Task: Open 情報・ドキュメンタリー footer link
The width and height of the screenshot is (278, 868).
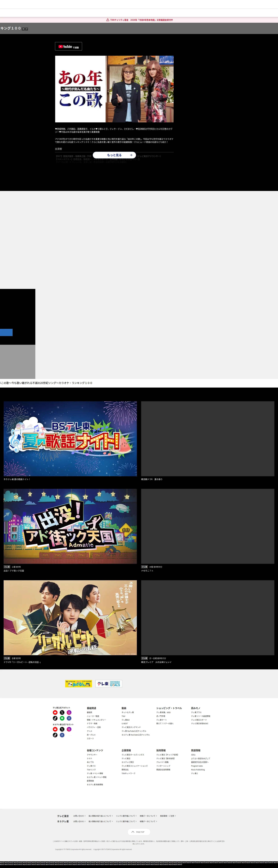Action: click(96, 720)
